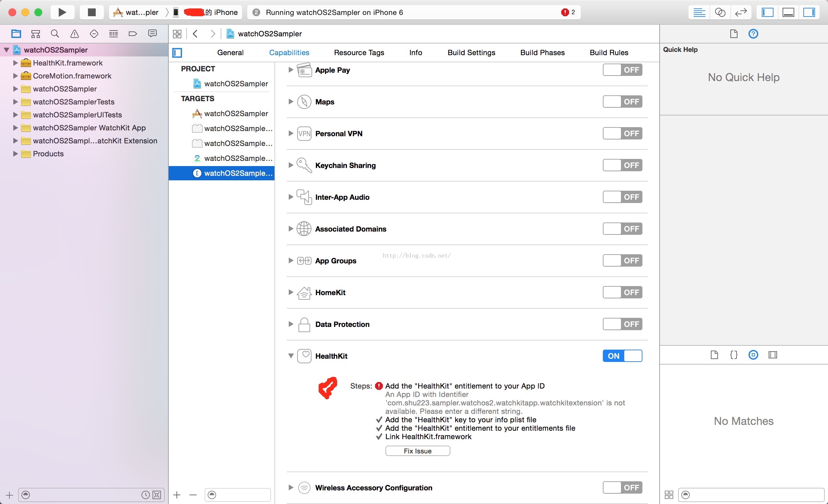This screenshot has width=828, height=504.
Task: Open the Code Snippet library
Action: (x=734, y=355)
